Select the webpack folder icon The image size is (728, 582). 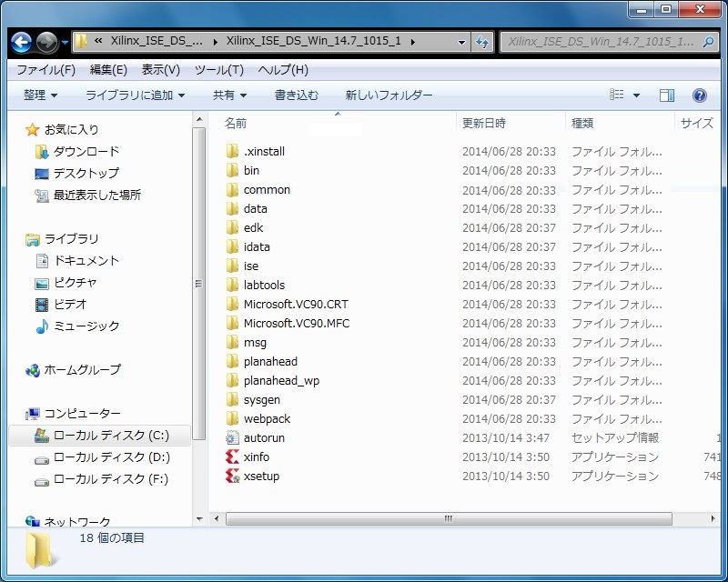coord(232,418)
